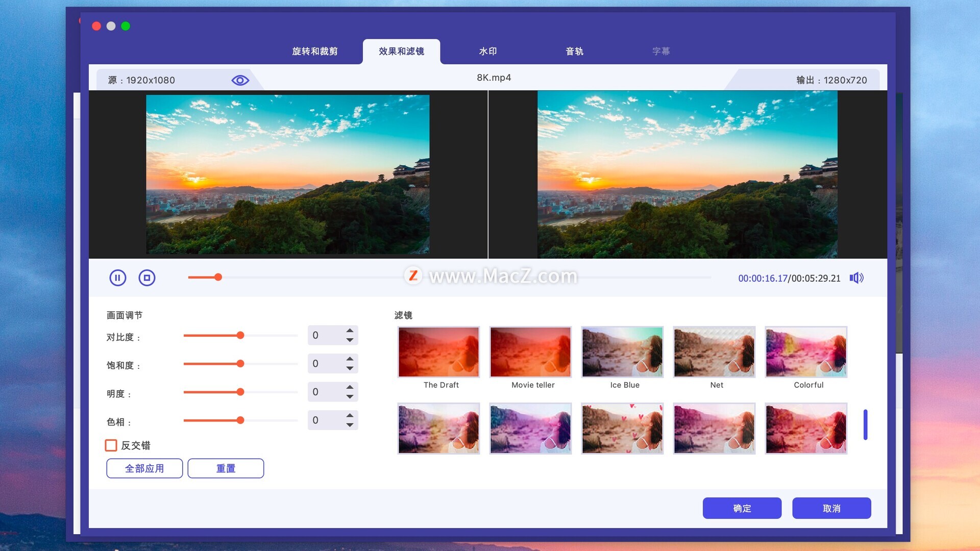Select the second-row filter below The Draft

coord(439,429)
